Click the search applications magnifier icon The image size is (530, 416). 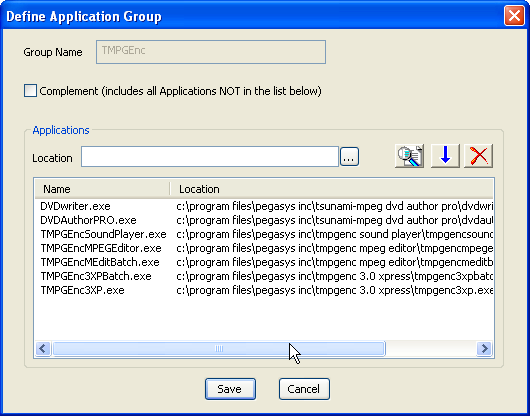[x=409, y=156]
